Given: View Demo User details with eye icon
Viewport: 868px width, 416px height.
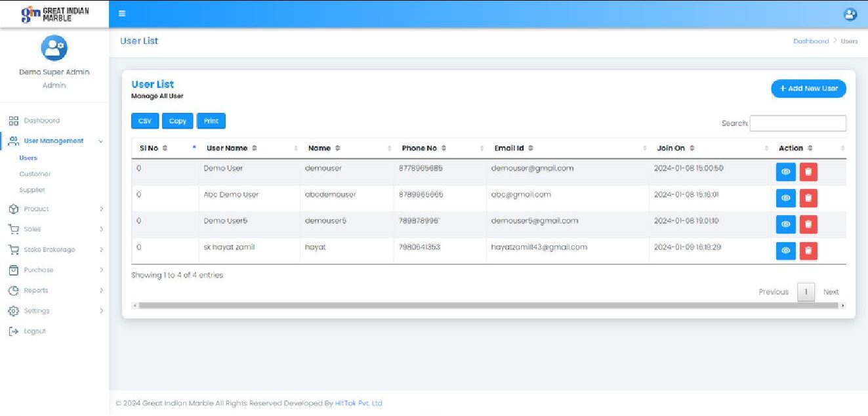Looking at the screenshot, I should click(x=785, y=172).
